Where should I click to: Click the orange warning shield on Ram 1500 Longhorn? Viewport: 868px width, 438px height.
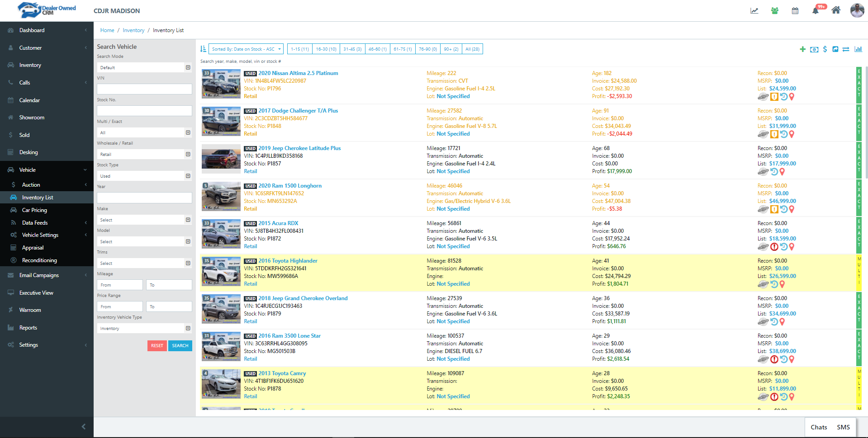[x=774, y=209]
